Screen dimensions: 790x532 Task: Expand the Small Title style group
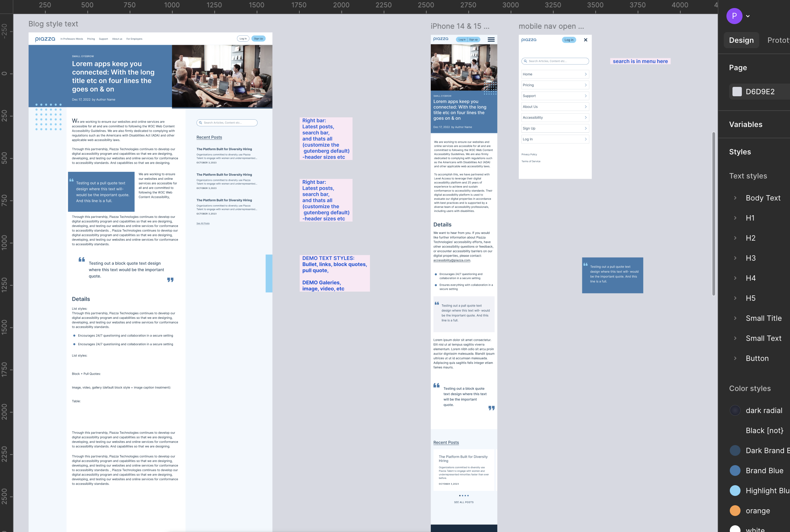735,318
